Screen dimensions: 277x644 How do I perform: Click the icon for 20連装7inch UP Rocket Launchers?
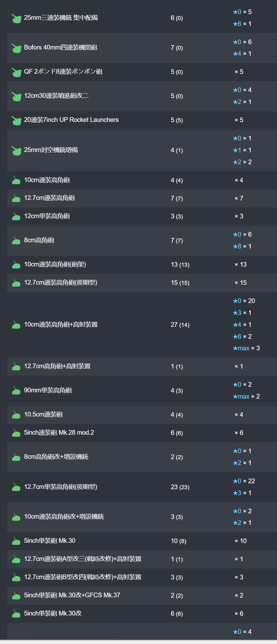point(16,120)
